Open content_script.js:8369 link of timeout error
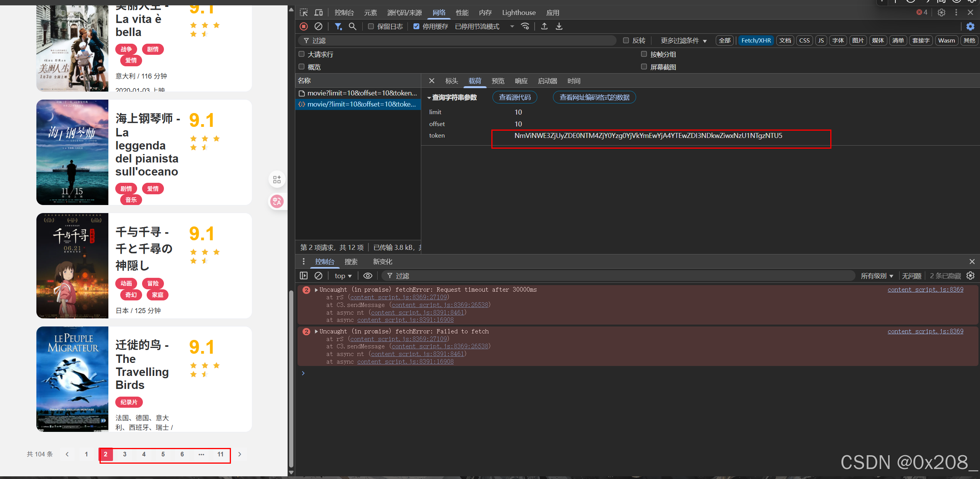Image resolution: width=980 pixels, height=479 pixels. (925, 290)
